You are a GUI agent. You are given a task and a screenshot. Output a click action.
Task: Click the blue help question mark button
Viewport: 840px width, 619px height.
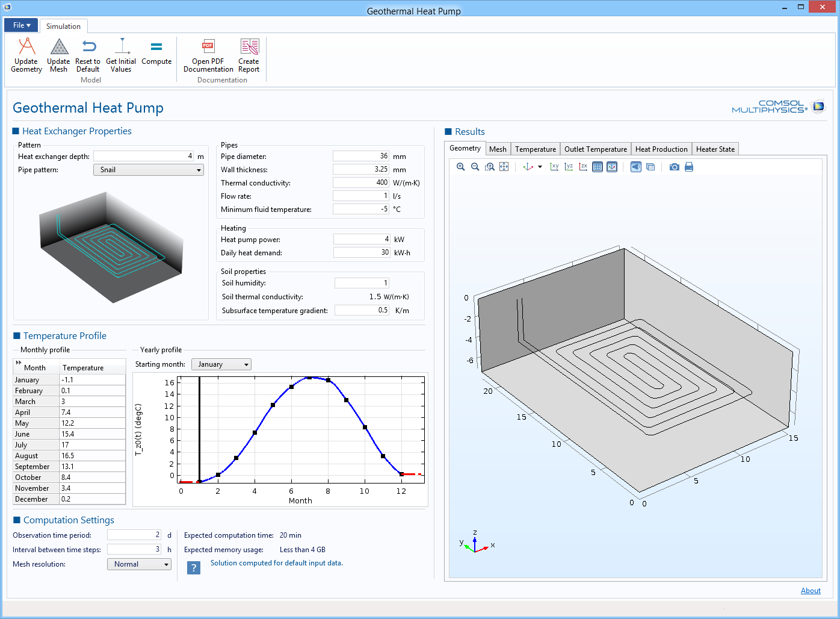pyautogui.click(x=194, y=568)
